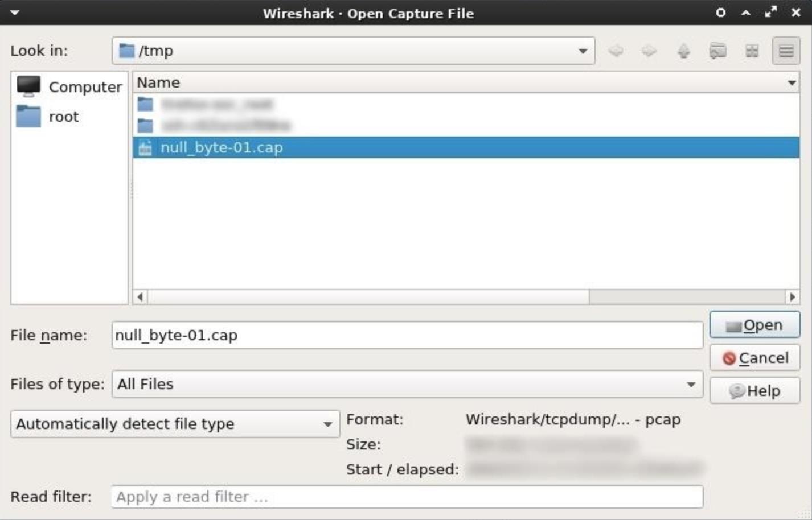Click the Open button
This screenshot has width=812, height=520.
tap(754, 325)
